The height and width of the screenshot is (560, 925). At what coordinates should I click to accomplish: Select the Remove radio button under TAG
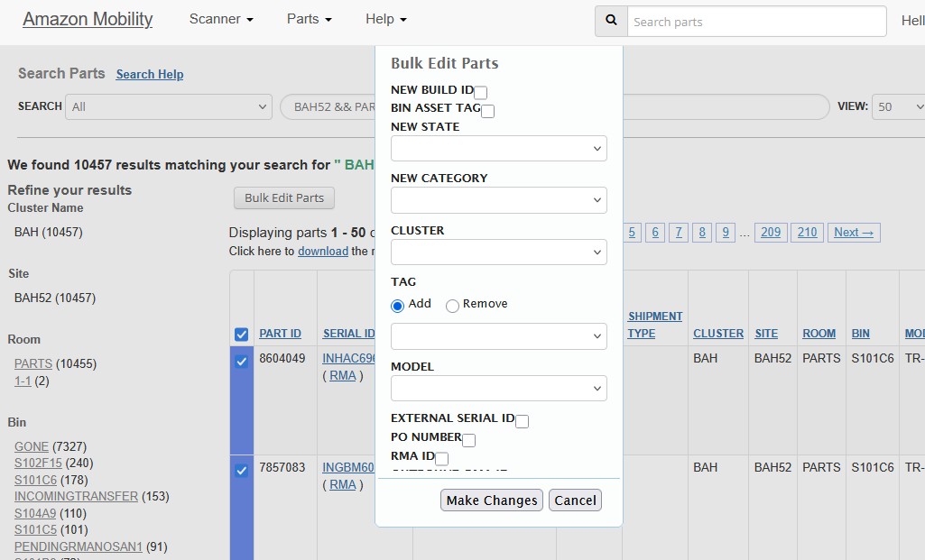[452, 306]
